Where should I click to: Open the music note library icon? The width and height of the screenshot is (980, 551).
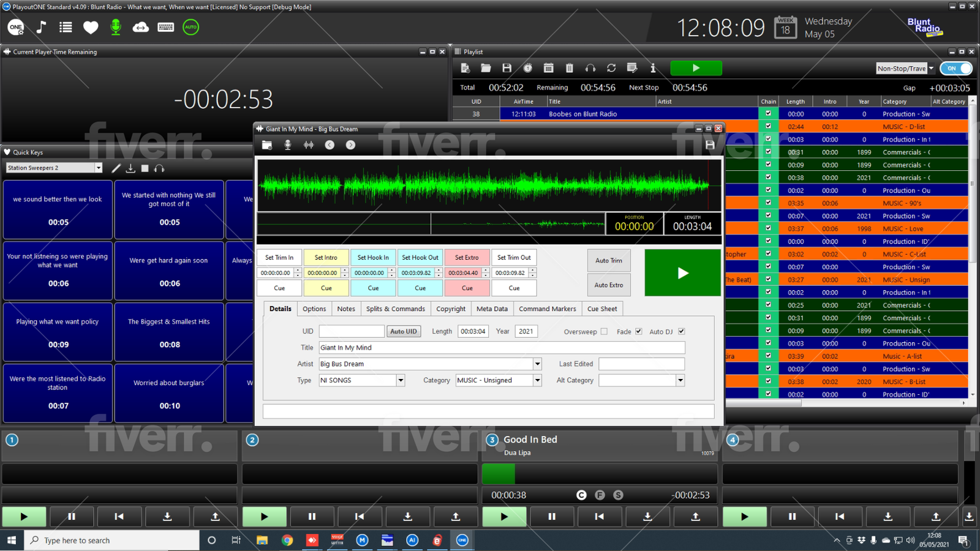[x=41, y=27]
